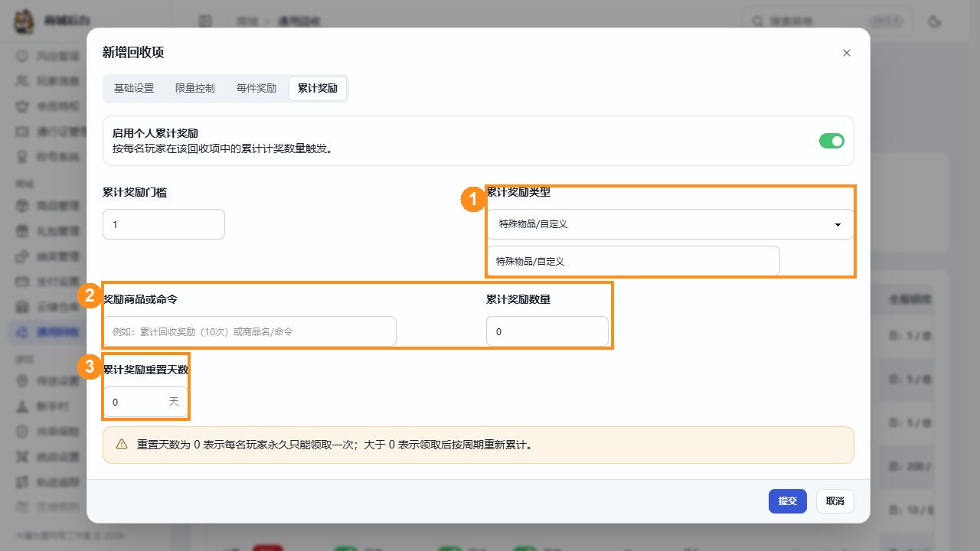
Task: Open the 限量控制 tab
Action: (x=195, y=88)
